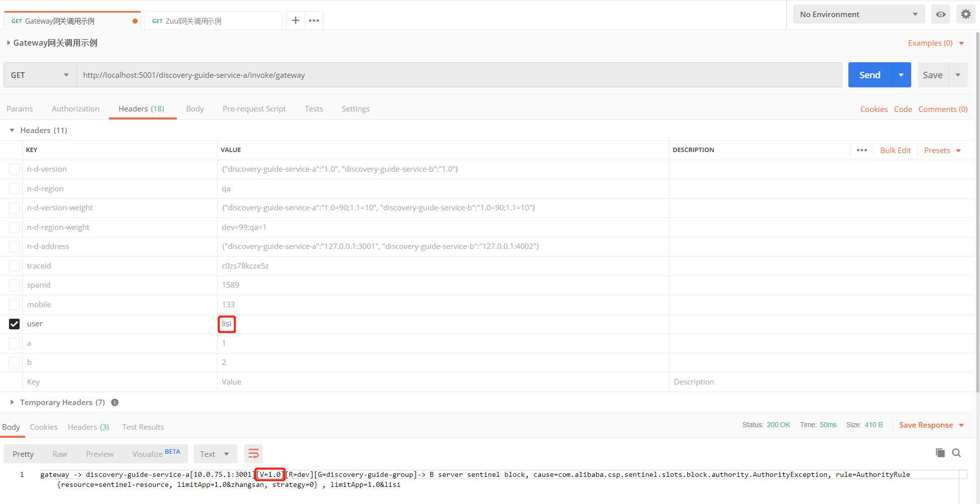
Task: Click the environment quick look eye icon
Action: point(941,15)
